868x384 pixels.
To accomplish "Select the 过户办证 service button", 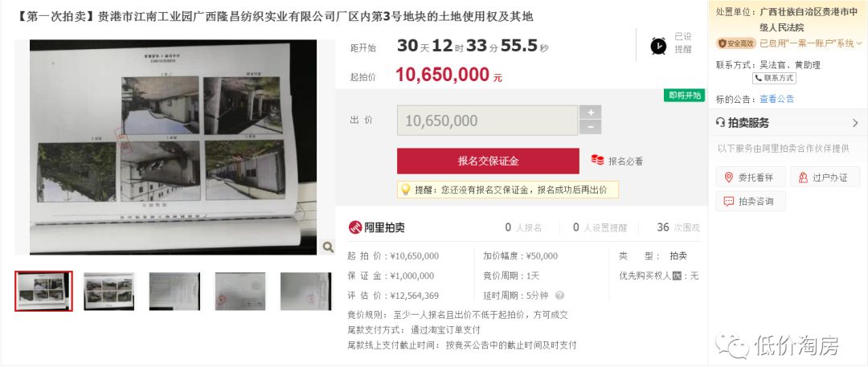I will point(825,178).
